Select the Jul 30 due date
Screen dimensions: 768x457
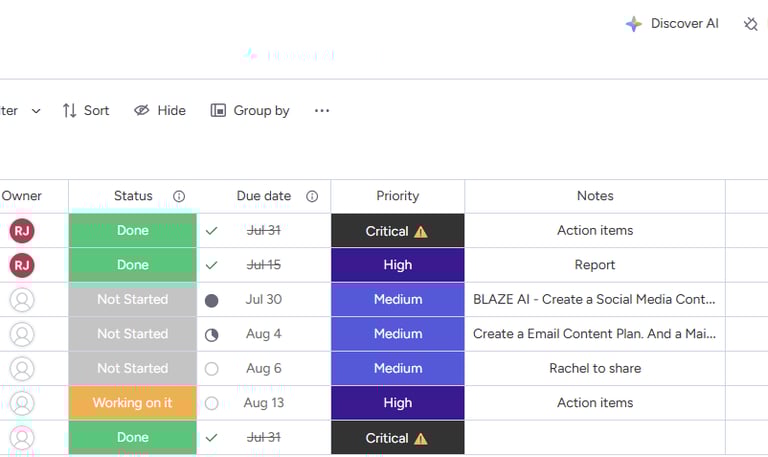click(264, 299)
